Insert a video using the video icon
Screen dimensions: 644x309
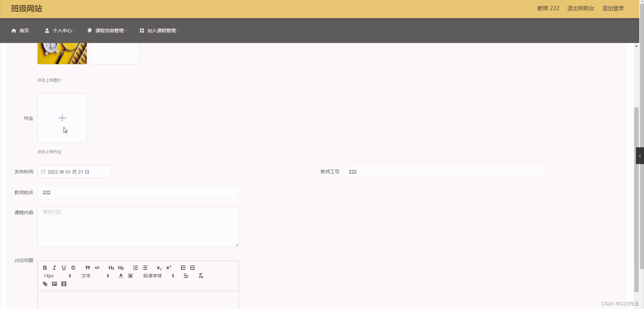64,284
